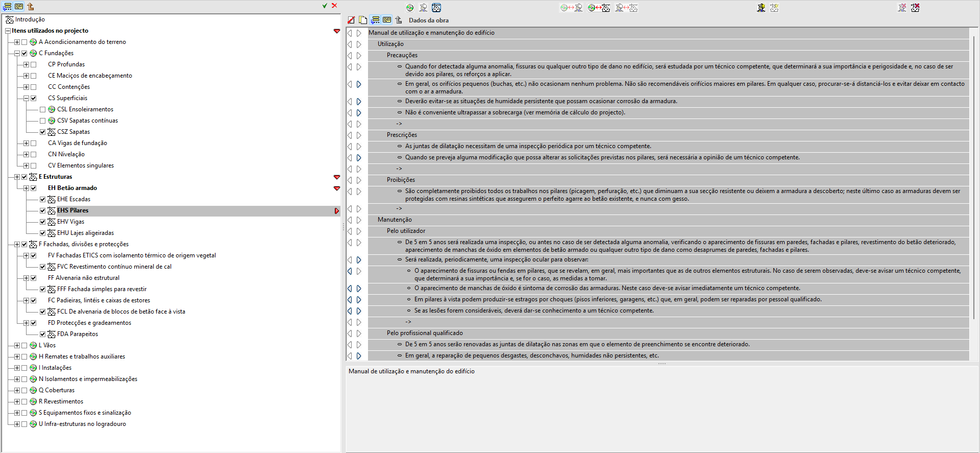Click the house view icon in top toolbar
The height and width of the screenshot is (453, 980).
[436, 8]
